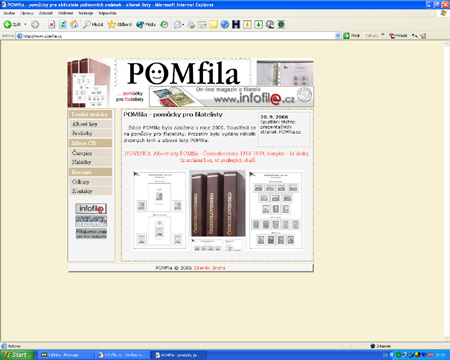This screenshot has width=450, height=360.
Task: Open the Nabídky sidebar link
Action: (x=90, y=162)
